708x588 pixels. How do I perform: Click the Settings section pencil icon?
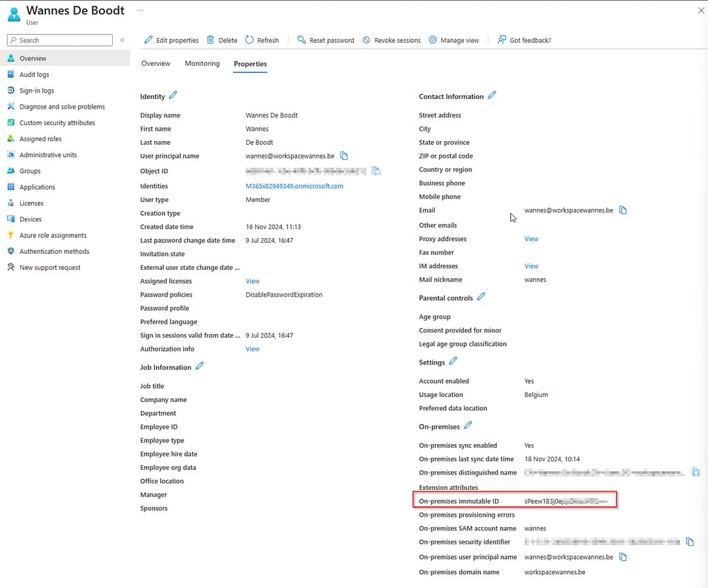[453, 361]
